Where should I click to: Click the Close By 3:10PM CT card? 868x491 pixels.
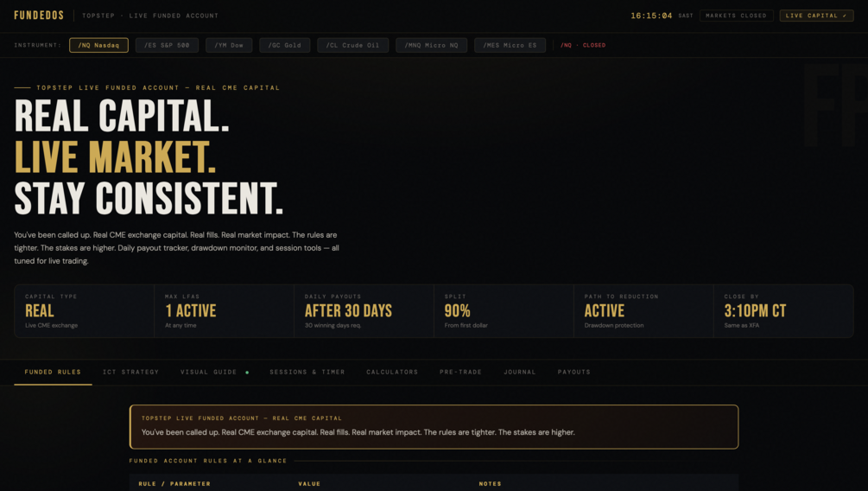point(783,311)
